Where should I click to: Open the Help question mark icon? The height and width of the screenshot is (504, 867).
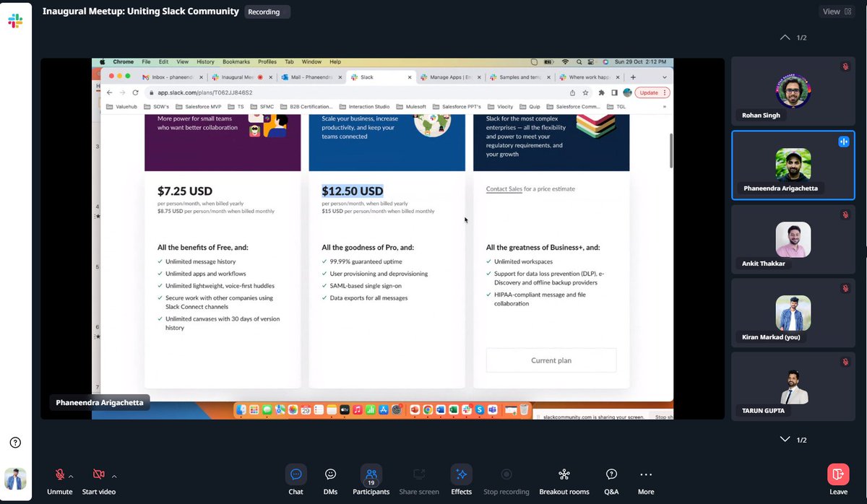14,442
